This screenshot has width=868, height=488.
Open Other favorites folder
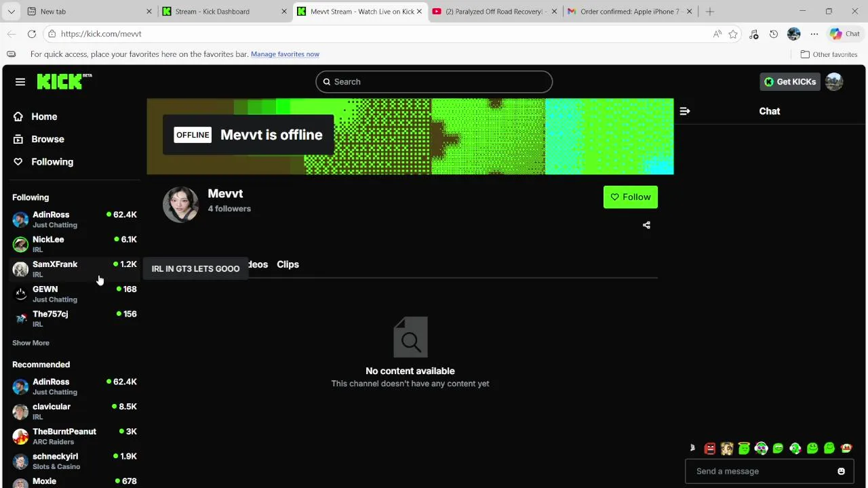829,54
